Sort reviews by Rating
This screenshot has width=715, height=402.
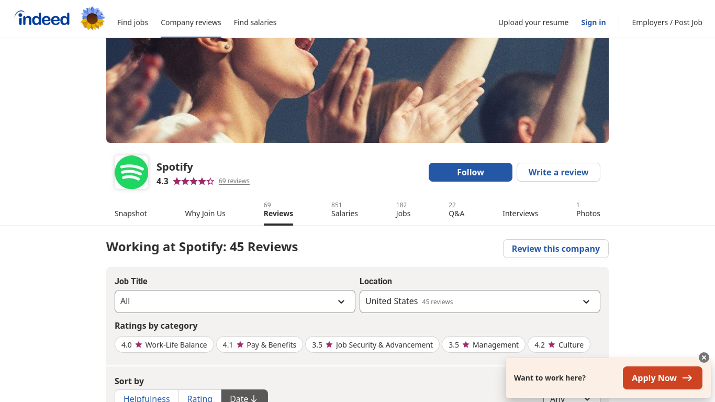pos(200,397)
